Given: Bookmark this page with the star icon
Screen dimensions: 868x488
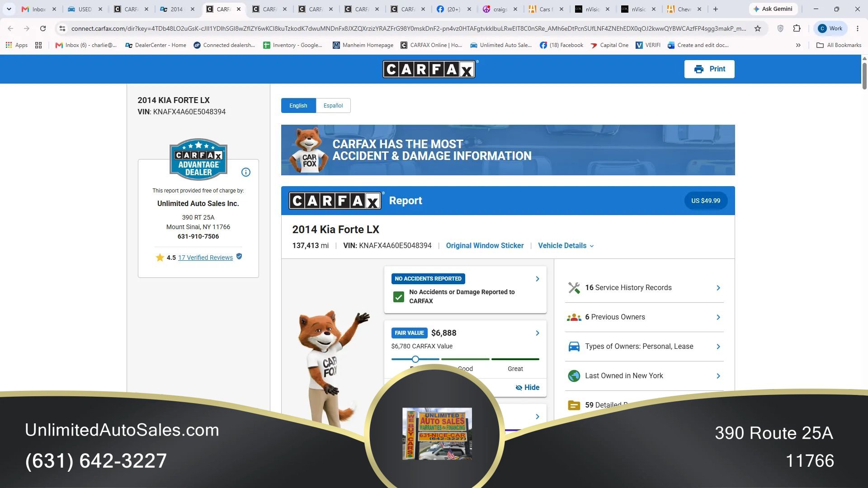Looking at the screenshot, I should (x=758, y=28).
